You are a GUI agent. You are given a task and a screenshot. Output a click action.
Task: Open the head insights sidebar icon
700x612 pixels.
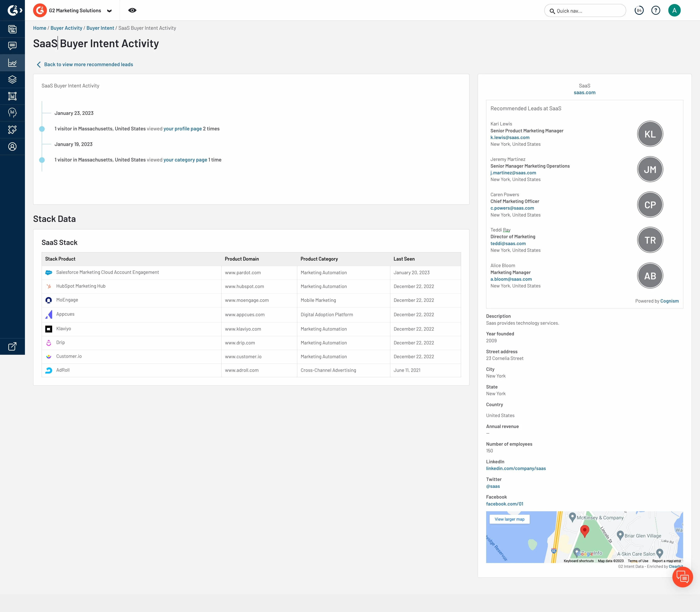(x=12, y=113)
